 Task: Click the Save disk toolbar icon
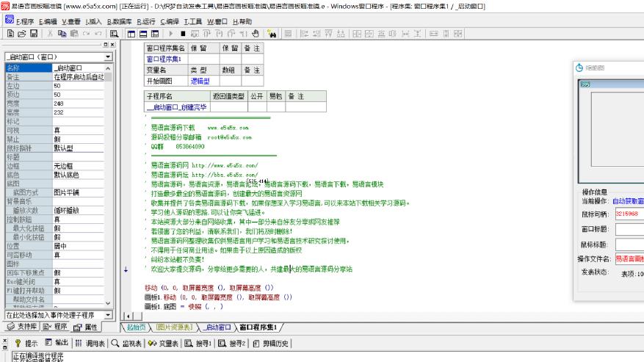pyautogui.click(x=33, y=33)
